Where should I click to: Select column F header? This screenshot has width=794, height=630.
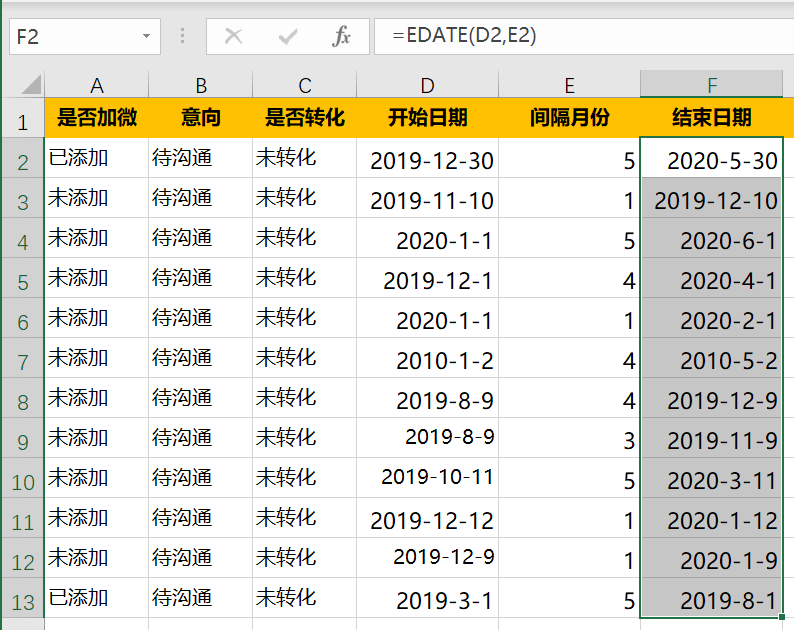click(711, 85)
